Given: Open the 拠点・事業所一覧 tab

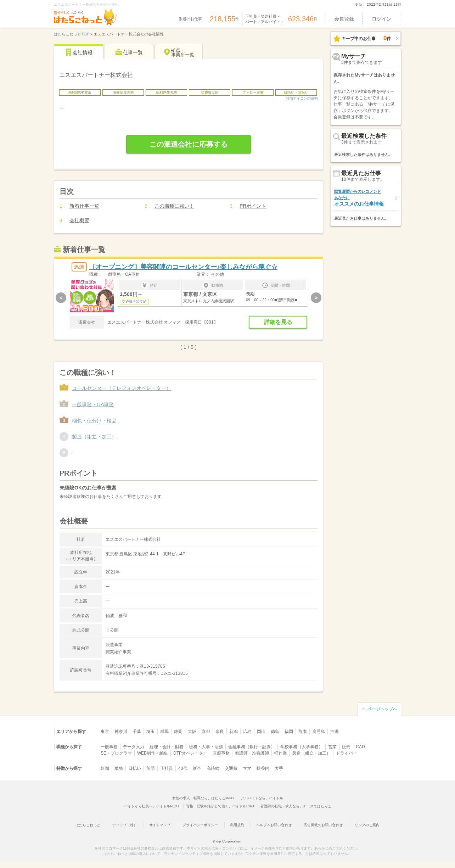Looking at the screenshot, I should 179,52.
